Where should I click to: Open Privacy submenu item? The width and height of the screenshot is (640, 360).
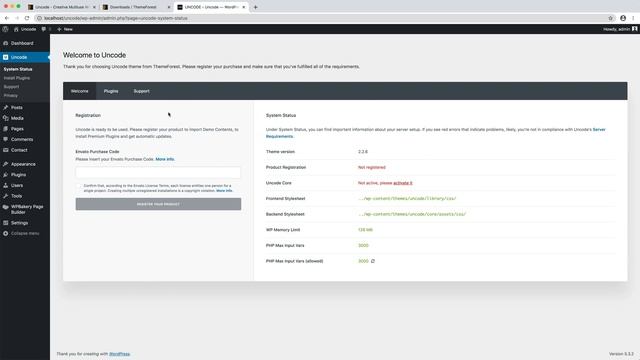(x=11, y=96)
